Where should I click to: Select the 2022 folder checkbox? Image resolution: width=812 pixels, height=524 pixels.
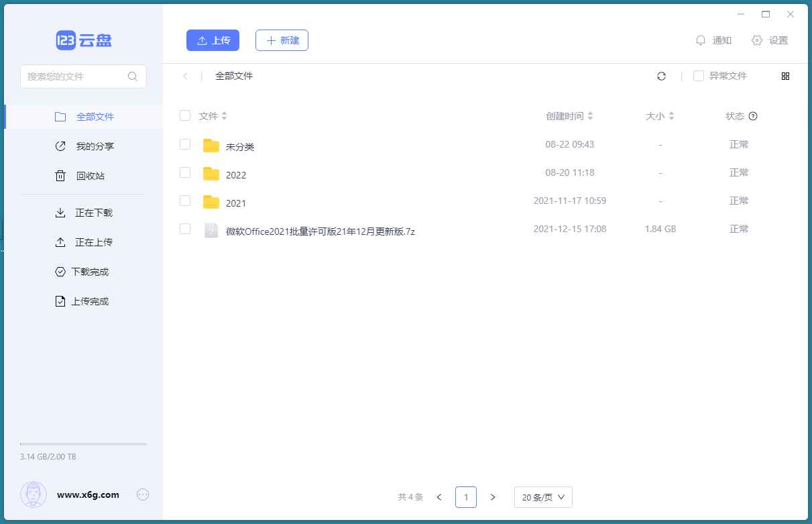click(x=185, y=172)
